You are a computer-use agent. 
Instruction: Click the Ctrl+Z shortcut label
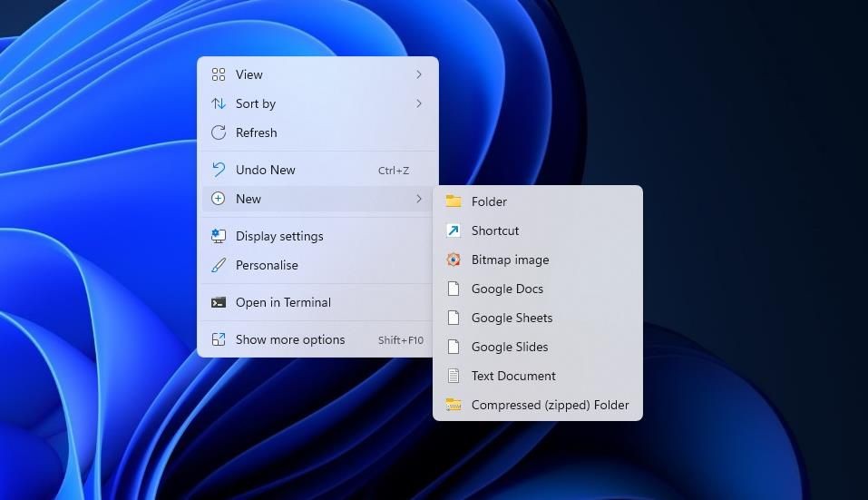click(x=393, y=171)
